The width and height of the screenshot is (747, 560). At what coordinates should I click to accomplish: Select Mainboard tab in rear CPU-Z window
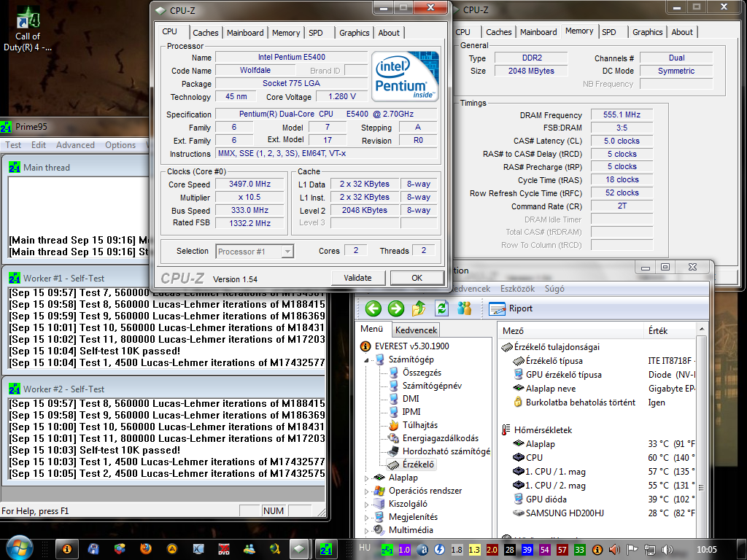pyautogui.click(x=538, y=32)
